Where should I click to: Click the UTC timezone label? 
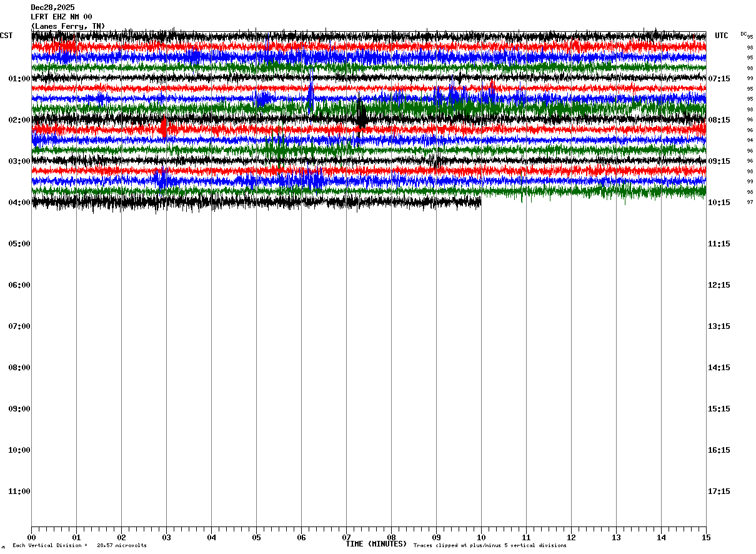pyautogui.click(x=722, y=36)
